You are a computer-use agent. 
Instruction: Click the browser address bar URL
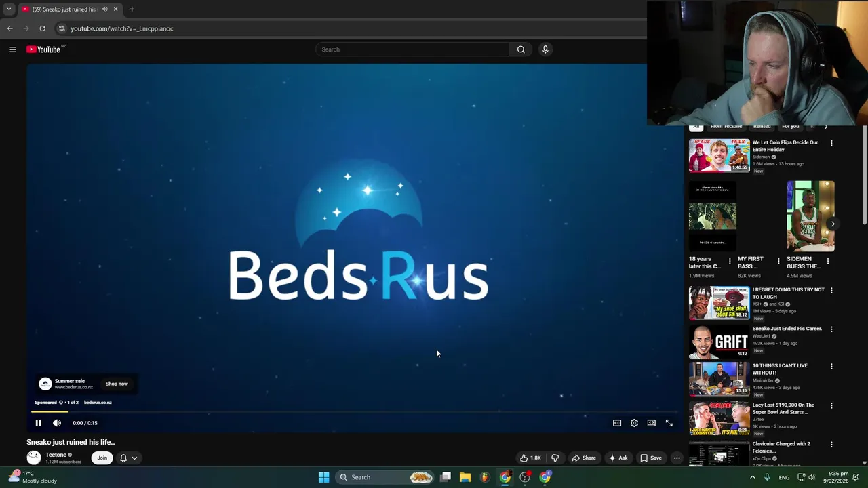tap(122, 28)
